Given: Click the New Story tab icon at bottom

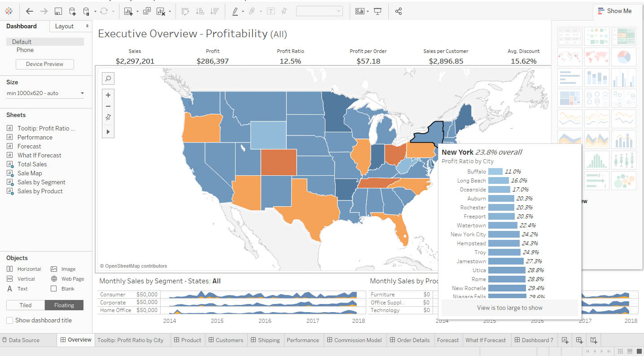Looking at the screenshot, I should point(594,340).
